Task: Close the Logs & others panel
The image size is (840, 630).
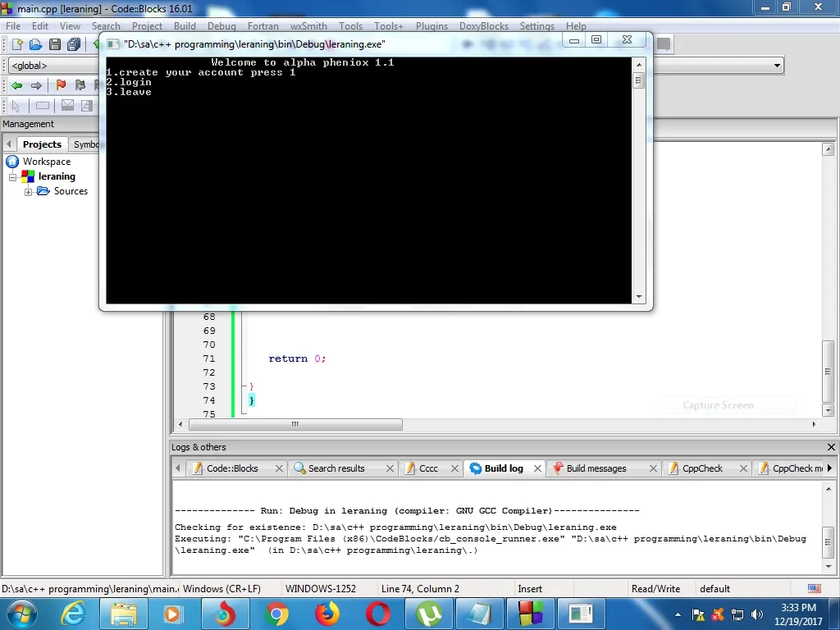Action: point(831,447)
